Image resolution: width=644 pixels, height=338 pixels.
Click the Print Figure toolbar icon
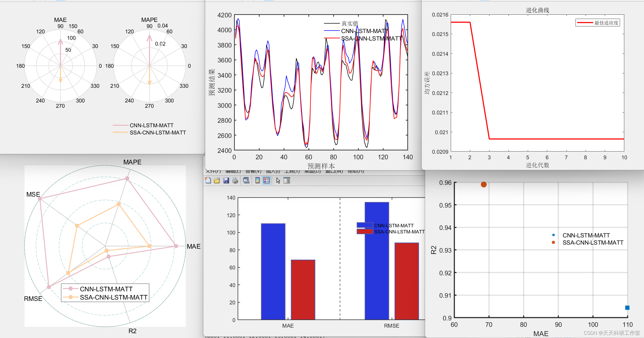tap(235, 181)
